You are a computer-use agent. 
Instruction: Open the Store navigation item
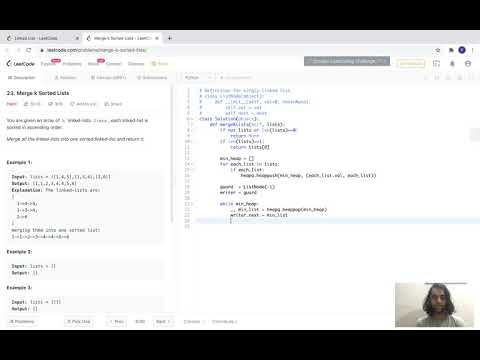coord(160,64)
